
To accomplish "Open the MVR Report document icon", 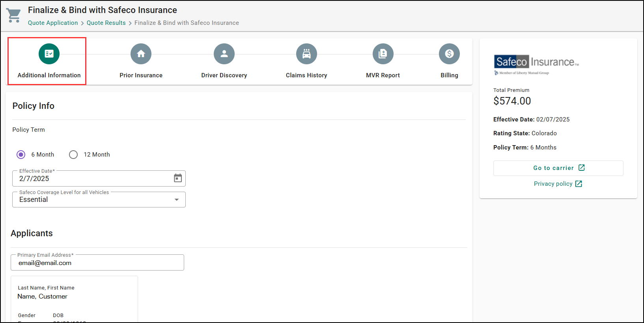I will (383, 54).
